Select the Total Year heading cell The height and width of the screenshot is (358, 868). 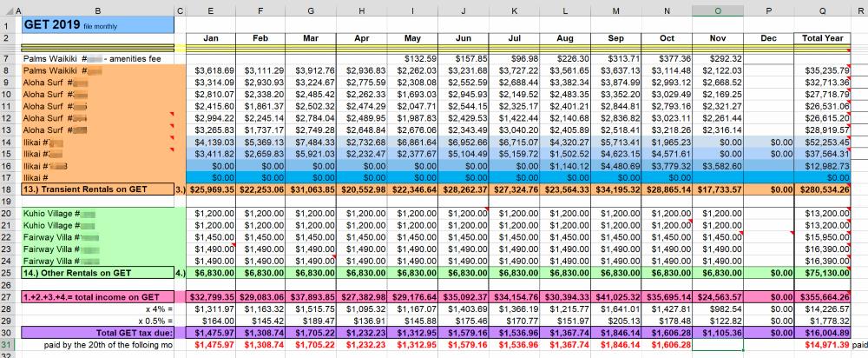tap(821, 38)
